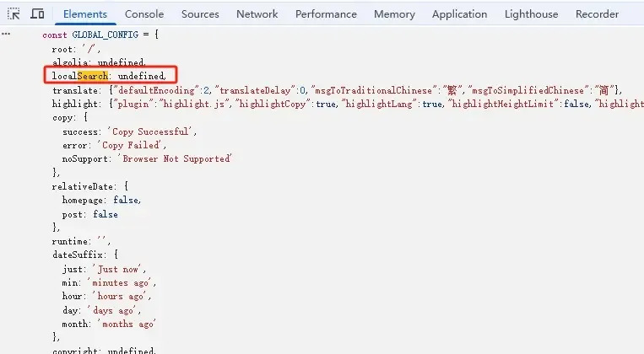Screen dimensions: 644x354
Task: Switch to the Application tab
Action: pyautogui.click(x=460, y=14)
